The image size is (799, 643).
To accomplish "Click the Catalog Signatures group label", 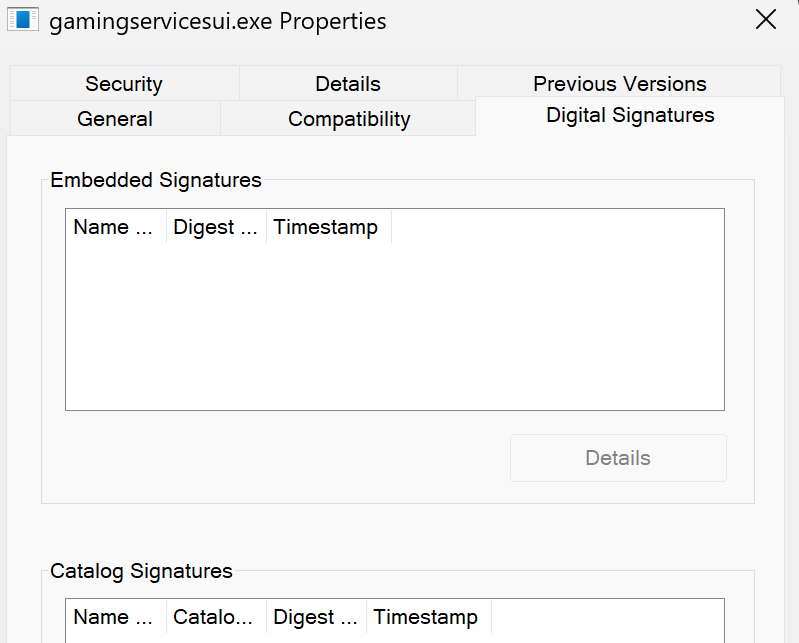I will point(141,571).
